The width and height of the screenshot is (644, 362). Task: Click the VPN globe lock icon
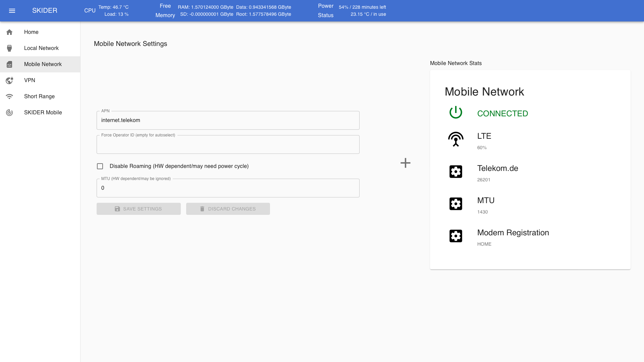point(9,80)
